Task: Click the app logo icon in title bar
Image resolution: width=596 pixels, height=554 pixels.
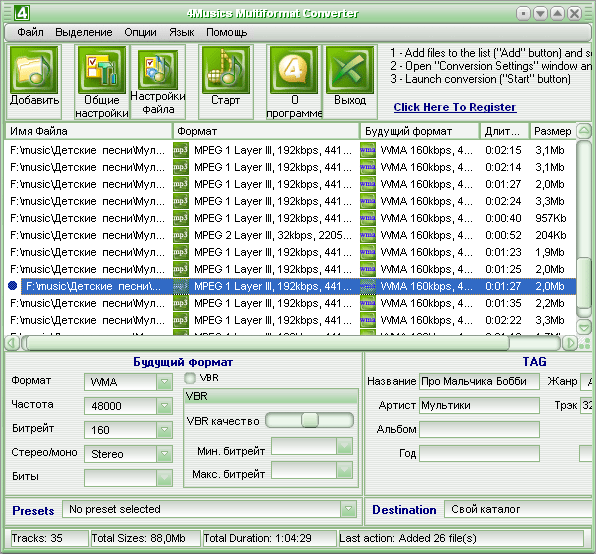Action: coord(22,13)
